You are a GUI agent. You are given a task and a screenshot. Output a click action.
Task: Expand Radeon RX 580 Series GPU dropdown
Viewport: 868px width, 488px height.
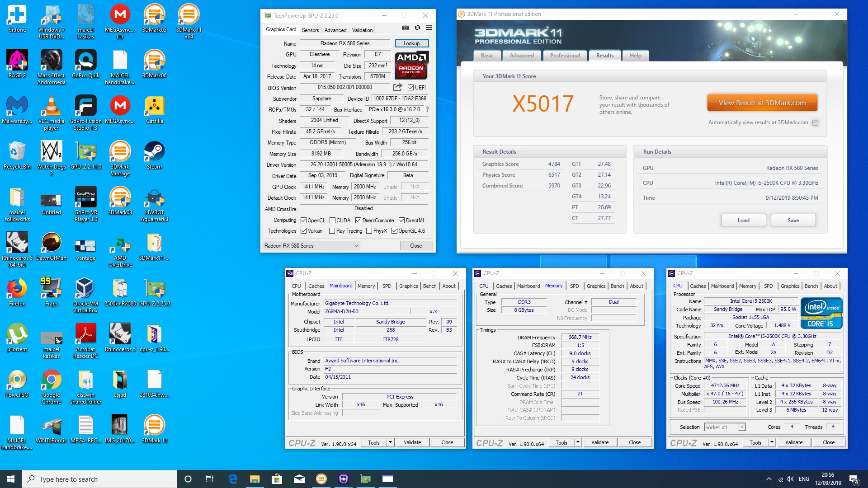point(356,246)
